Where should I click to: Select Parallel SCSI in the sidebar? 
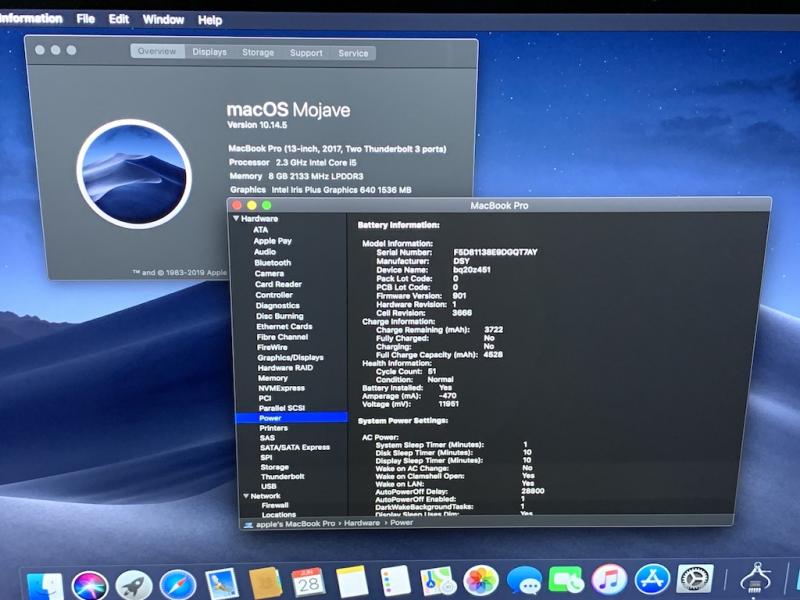click(282, 408)
